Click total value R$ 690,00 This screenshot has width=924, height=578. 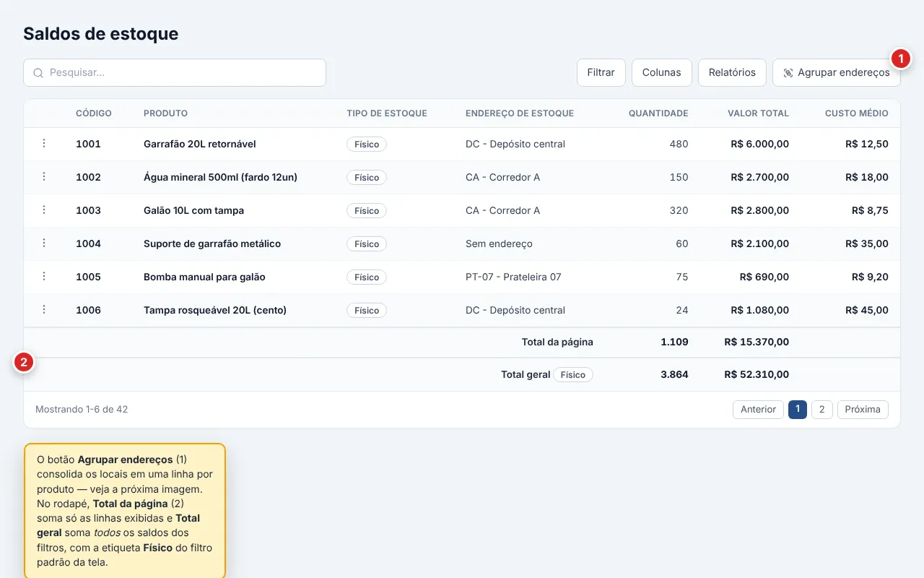[764, 277]
